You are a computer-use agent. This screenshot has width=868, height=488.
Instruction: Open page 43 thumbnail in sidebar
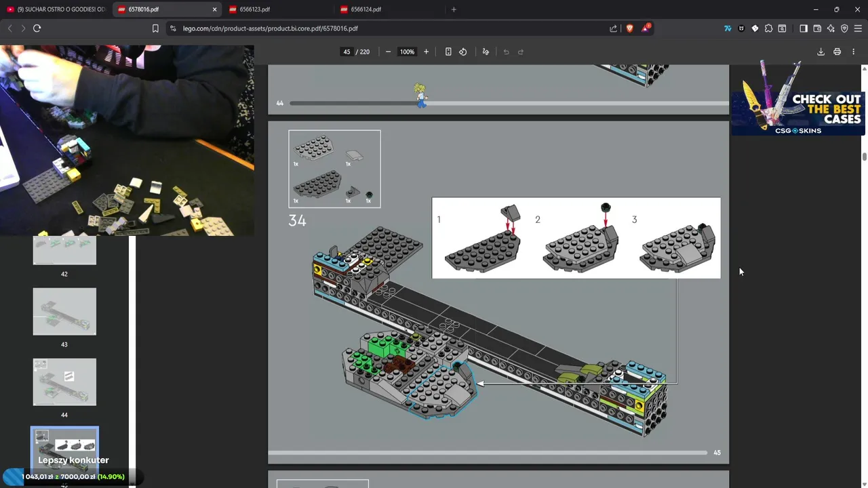[x=64, y=312]
